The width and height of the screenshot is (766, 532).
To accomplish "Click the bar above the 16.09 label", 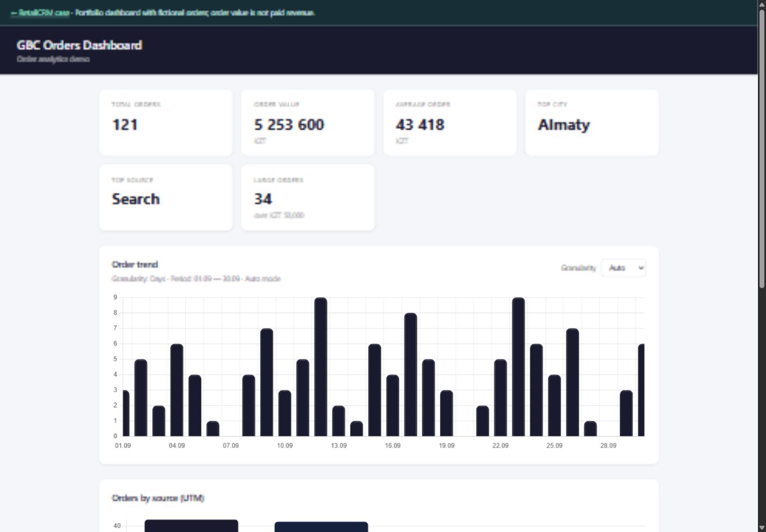I will pyautogui.click(x=393, y=406).
